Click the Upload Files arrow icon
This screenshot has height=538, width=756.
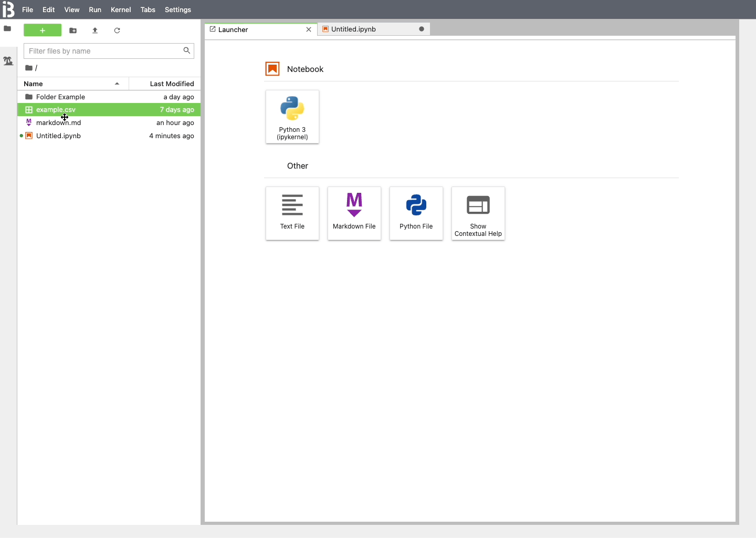pos(95,30)
